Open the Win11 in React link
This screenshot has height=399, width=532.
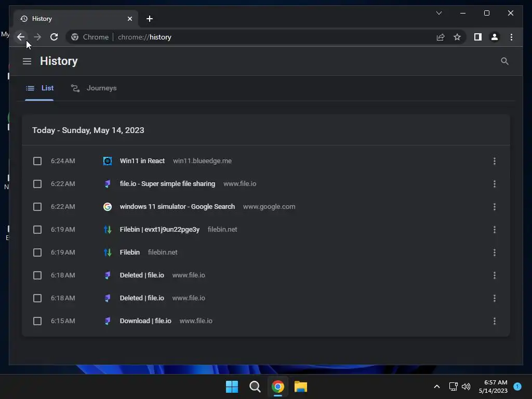(x=142, y=161)
